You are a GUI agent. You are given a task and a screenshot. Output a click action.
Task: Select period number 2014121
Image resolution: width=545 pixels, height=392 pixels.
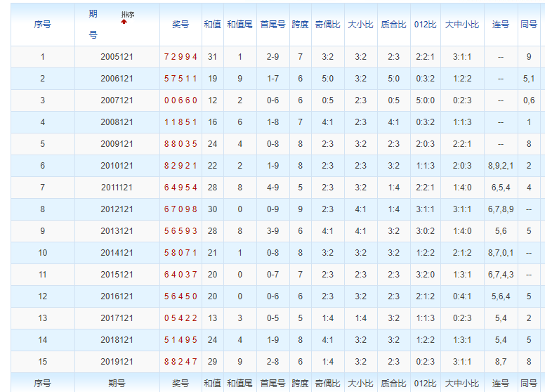117,253
